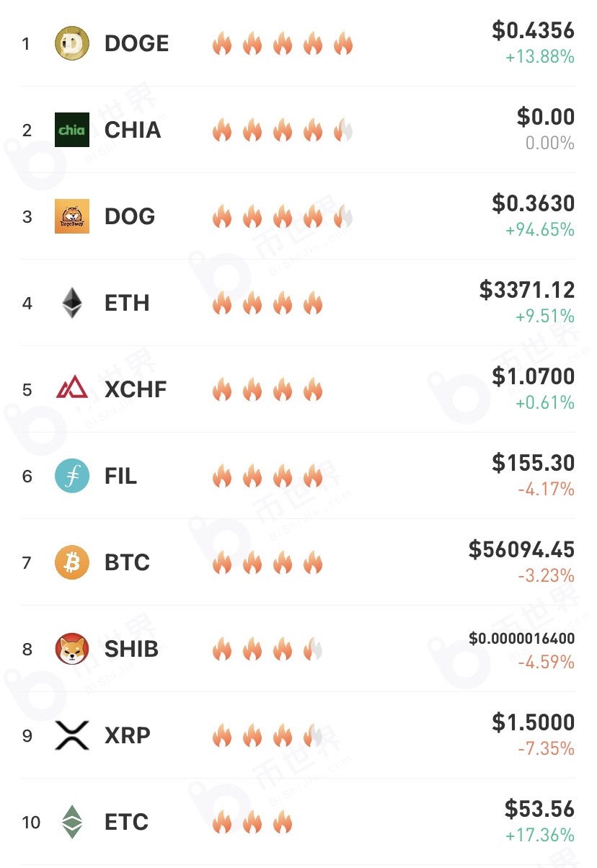Open the Ethereum diamond logo
Image resolution: width=597 pixels, height=868 pixels.
pyautogui.click(x=72, y=303)
